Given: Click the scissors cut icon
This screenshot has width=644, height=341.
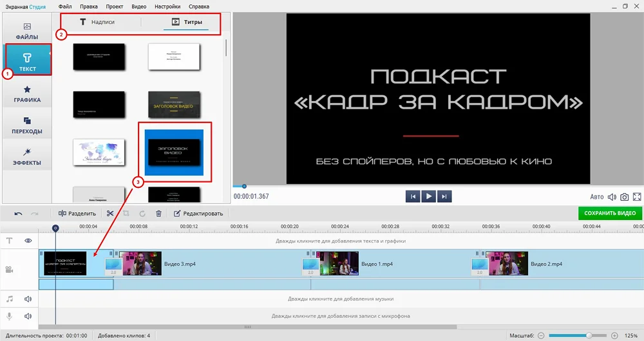Looking at the screenshot, I should [109, 214].
